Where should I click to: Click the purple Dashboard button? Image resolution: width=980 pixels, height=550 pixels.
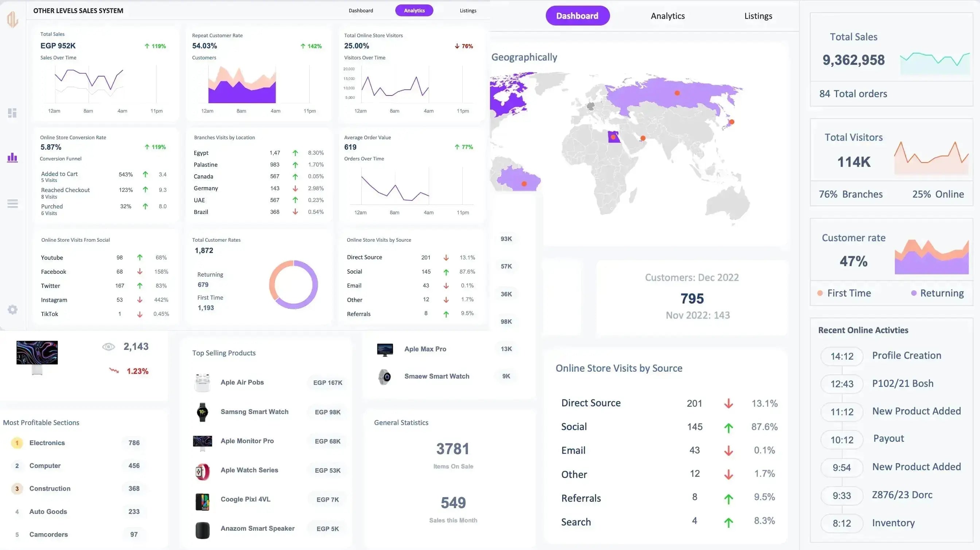(x=577, y=16)
